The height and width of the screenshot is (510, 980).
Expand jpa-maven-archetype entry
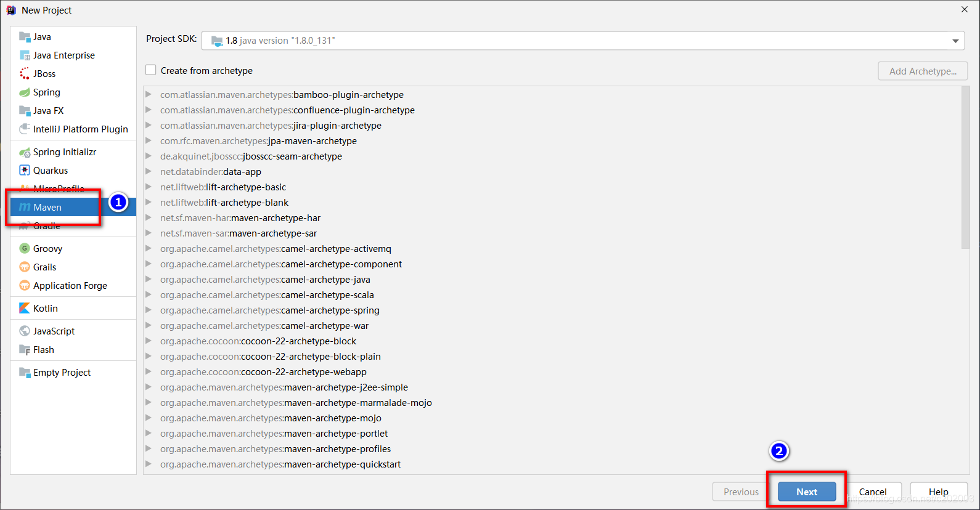[x=149, y=141]
